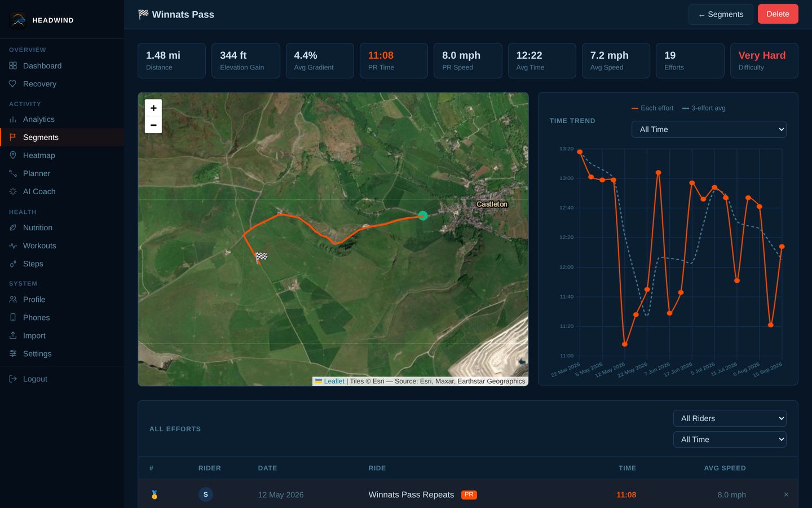The image size is (812, 508).
Task: Click the Very Hard difficulty card
Action: pyautogui.click(x=764, y=60)
